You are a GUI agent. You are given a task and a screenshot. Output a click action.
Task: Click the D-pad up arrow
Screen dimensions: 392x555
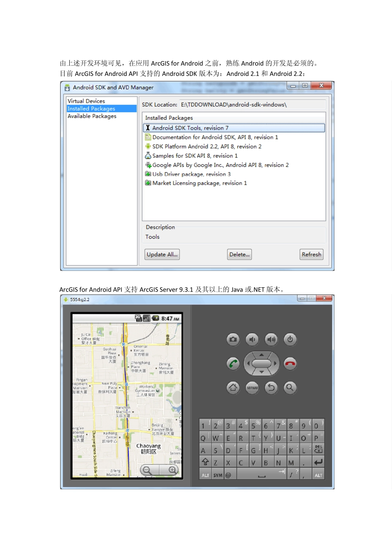click(262, 355)
